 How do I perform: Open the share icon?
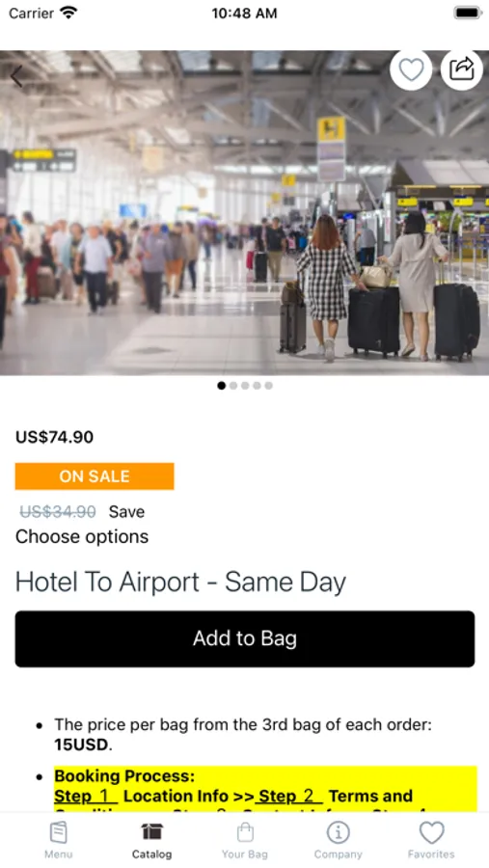tap(462, 69)
